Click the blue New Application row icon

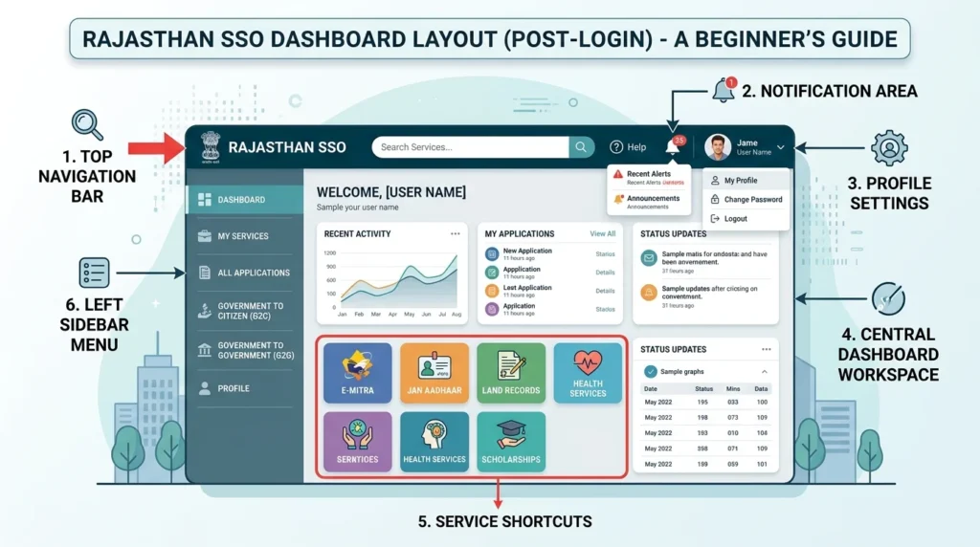tap(492, 254)
